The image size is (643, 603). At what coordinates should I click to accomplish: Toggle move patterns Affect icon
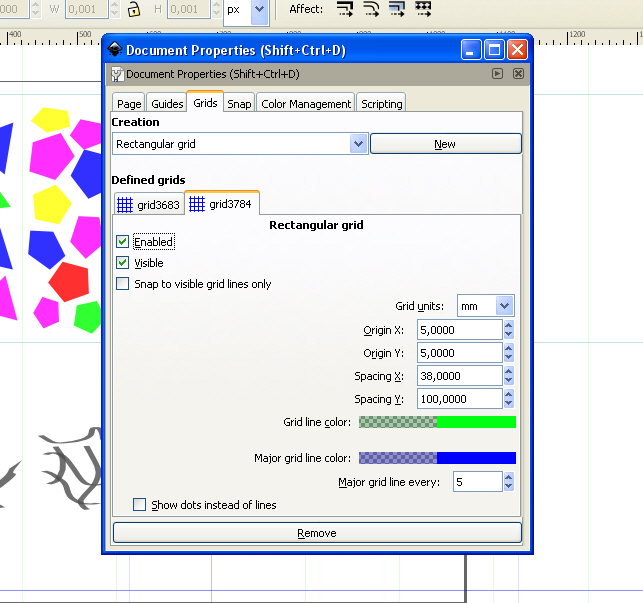[x=423, y=9]
